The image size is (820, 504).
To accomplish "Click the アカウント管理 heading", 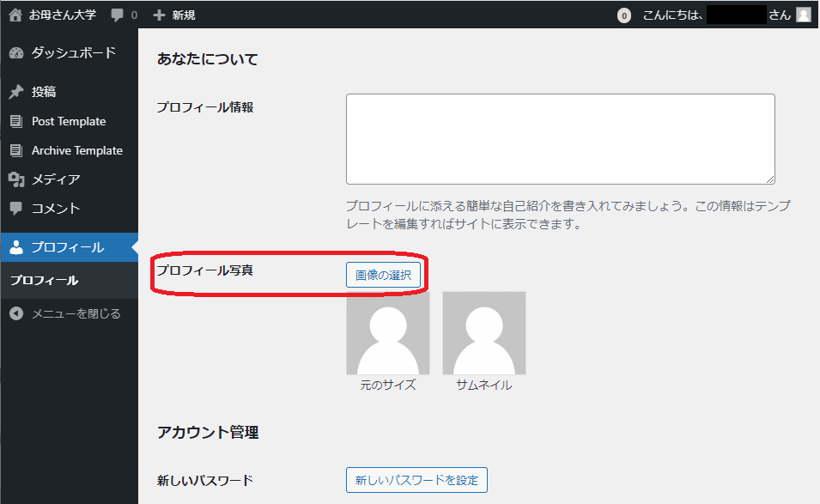I will click(208, 433).
